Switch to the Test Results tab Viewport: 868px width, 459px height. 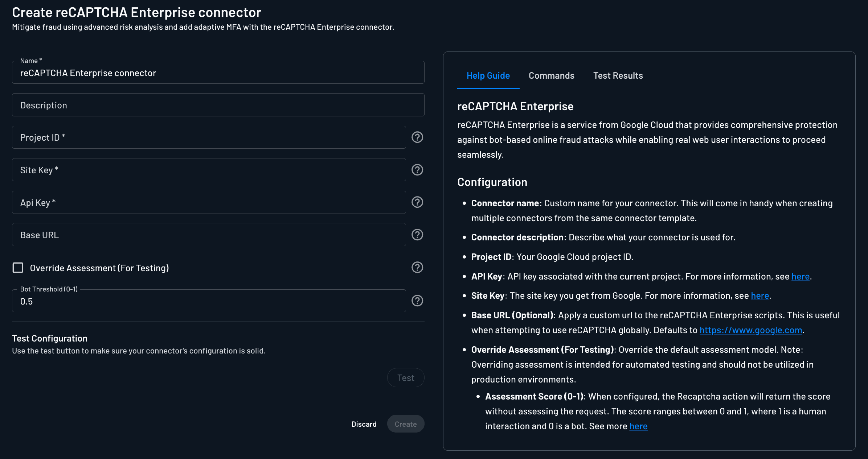point(618,76)
